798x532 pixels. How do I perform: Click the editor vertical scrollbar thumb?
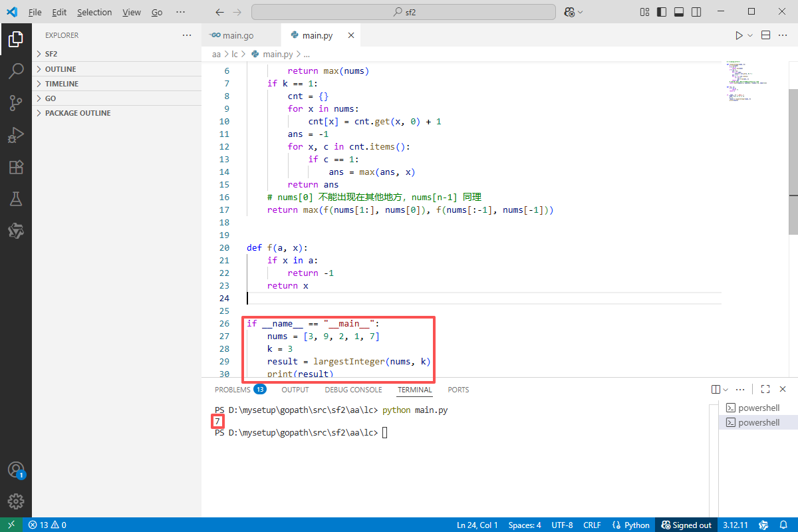point(793,161)
